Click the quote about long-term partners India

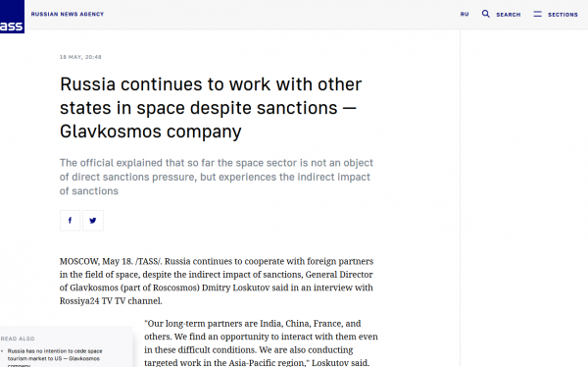(x=261, y=343)
